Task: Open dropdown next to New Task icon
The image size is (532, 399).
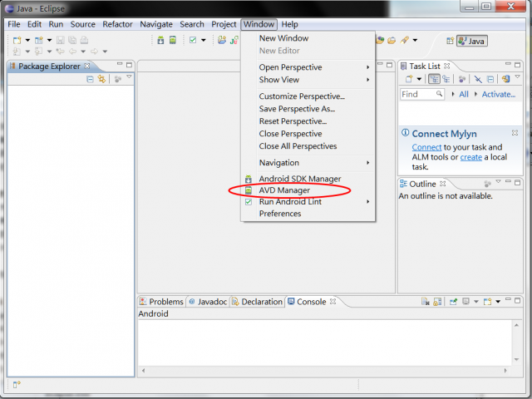Action: click(419, 79)
